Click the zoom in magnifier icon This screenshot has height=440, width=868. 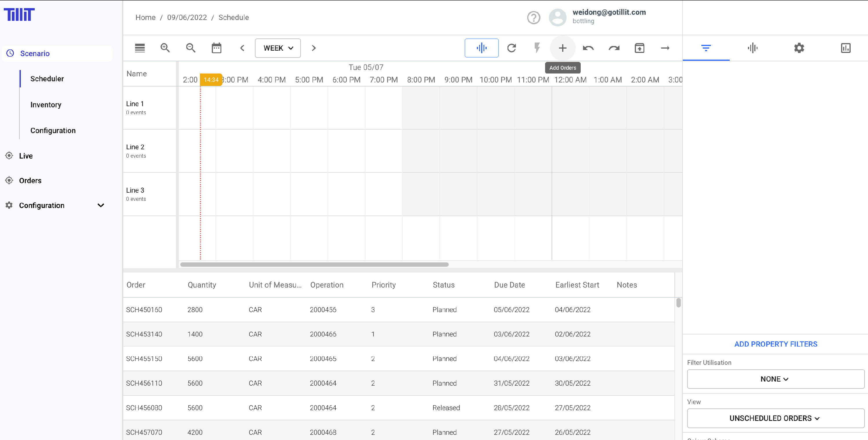pos(165,48)
